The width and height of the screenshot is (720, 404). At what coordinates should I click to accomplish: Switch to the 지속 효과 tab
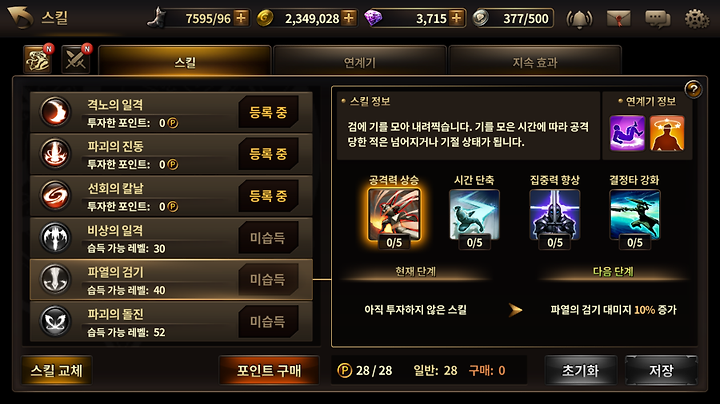535,62
